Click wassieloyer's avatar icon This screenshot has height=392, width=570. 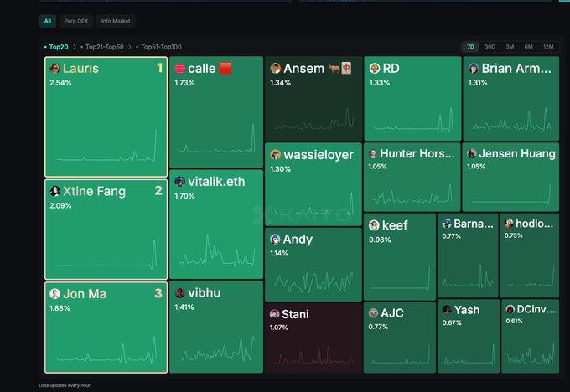point(276,155)
